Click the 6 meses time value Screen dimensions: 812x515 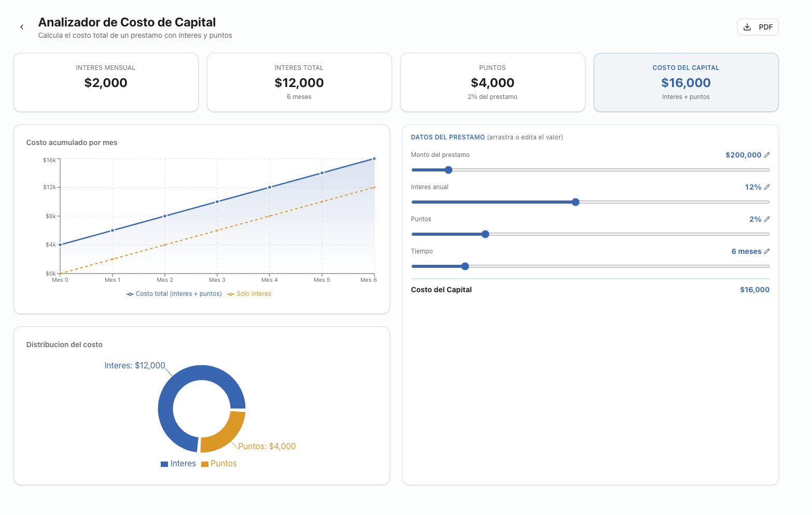746,251
